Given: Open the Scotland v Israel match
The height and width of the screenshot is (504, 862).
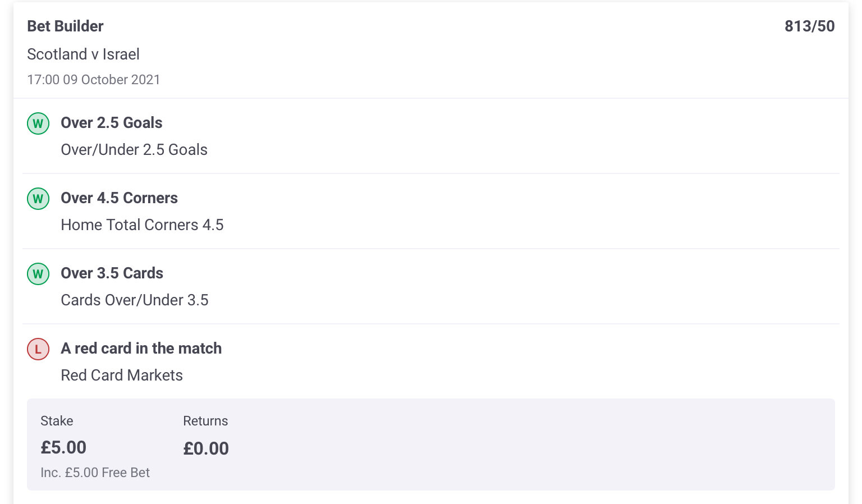Looking at the screenshot, I should click(x=83, y=54).
